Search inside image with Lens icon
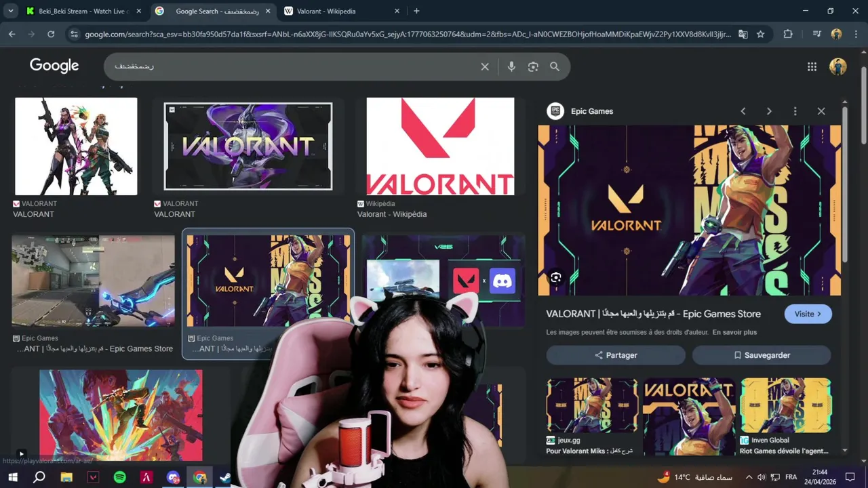Viewport: 868px width, 488px height. (x=556, y=277)
